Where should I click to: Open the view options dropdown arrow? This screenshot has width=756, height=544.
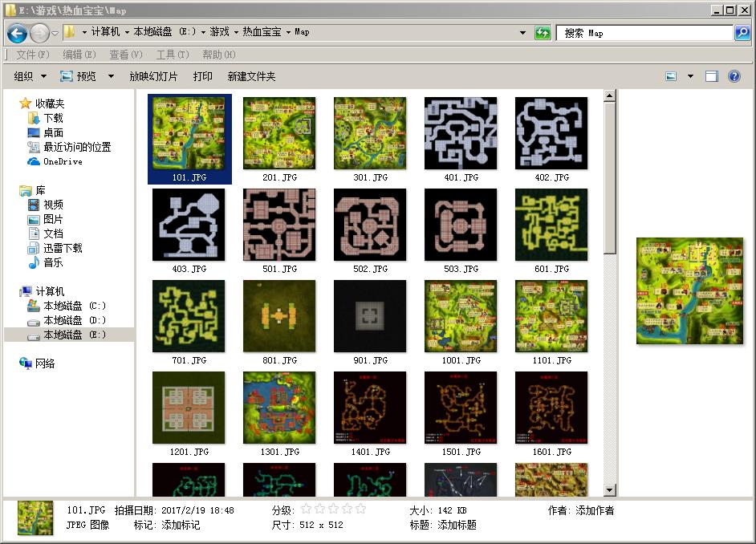point(690,76)
